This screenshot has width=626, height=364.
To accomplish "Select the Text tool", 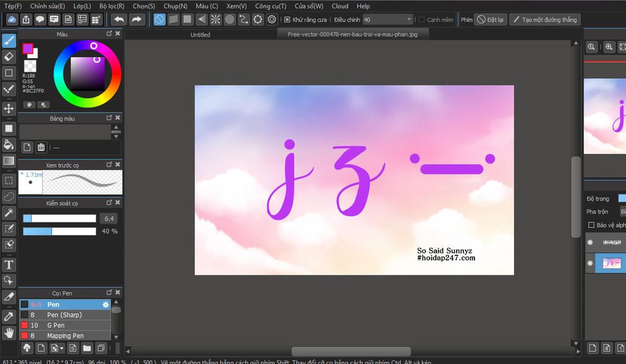I will 9,264.
